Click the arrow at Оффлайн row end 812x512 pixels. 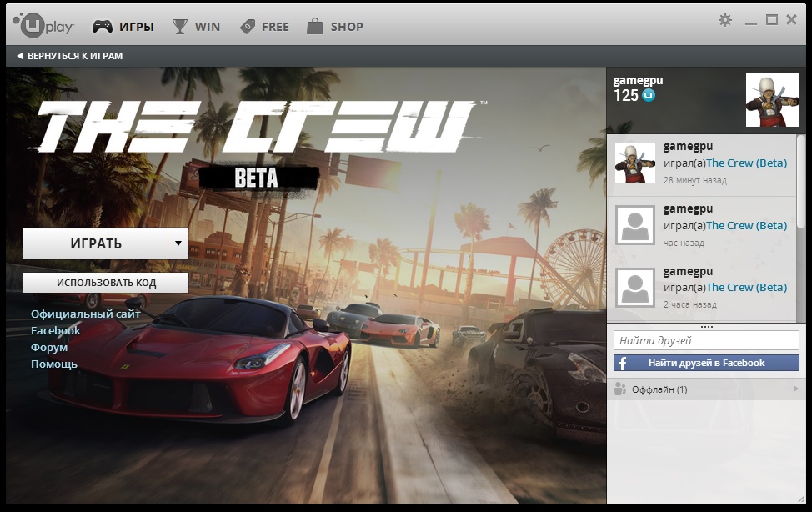796,389
